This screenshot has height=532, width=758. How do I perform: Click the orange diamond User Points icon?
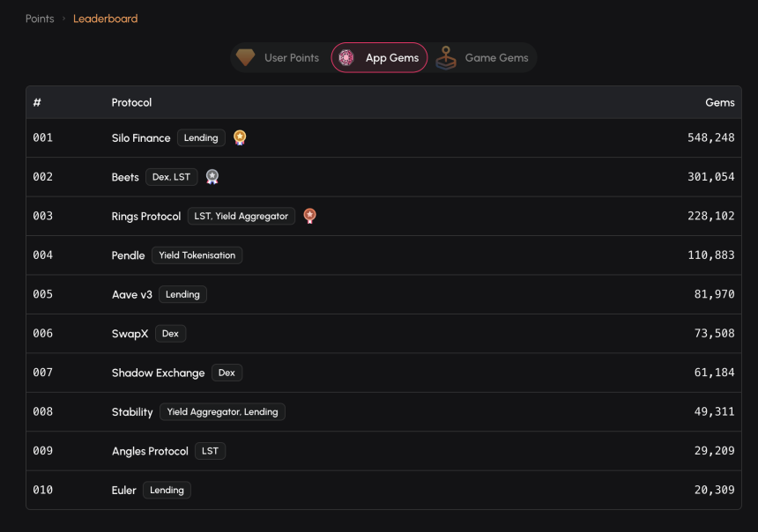246,57
